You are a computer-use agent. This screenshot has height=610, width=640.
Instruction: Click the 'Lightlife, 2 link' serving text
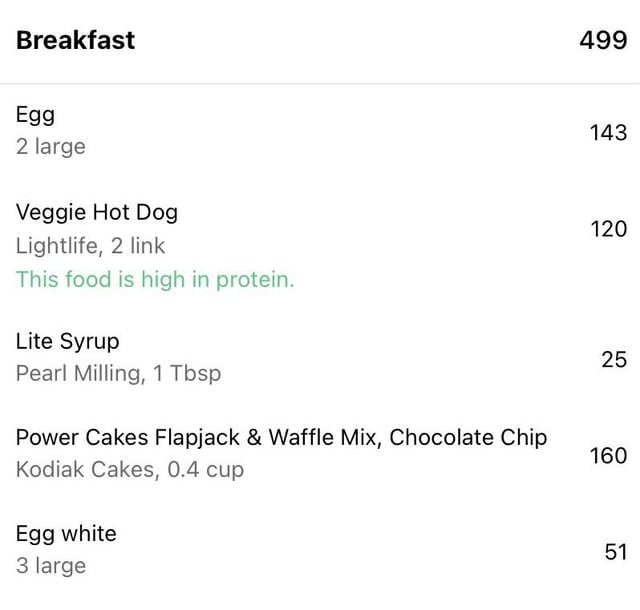tap(91, 246)
